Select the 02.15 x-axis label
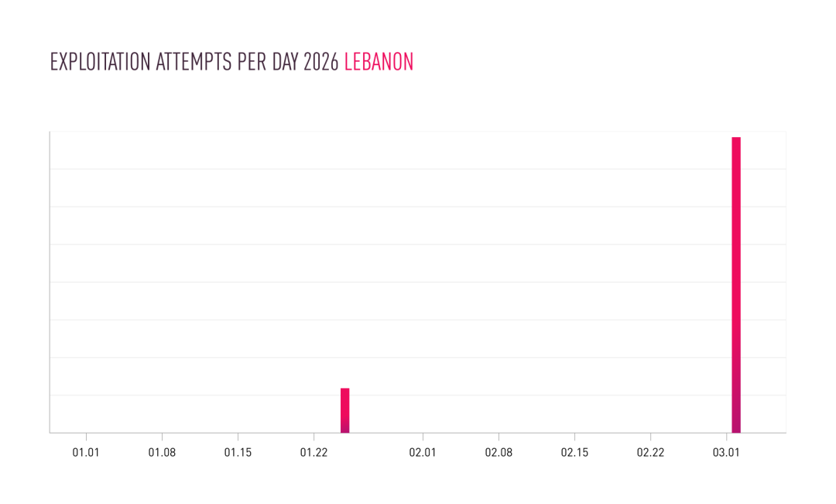836x504 pixels. [574, 452]
